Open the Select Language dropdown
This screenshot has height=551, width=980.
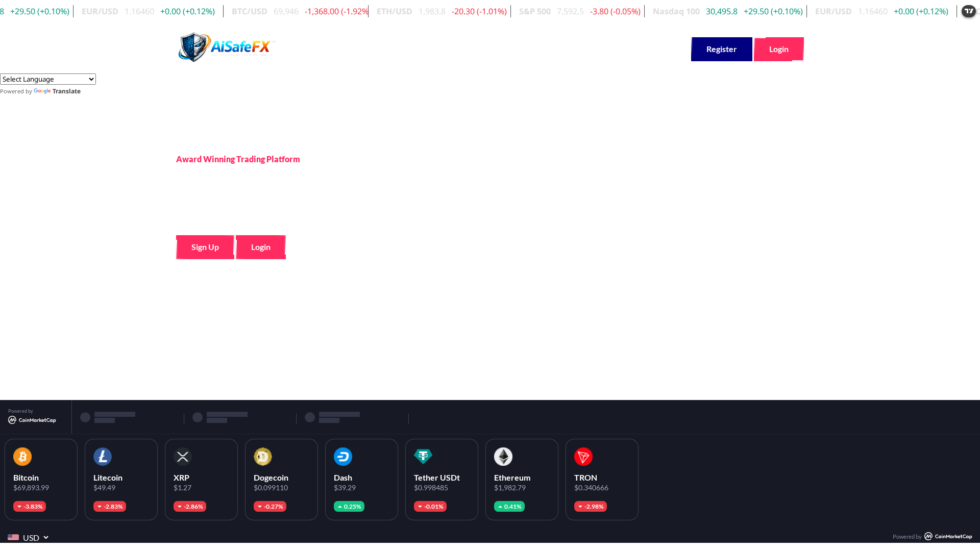48,79
